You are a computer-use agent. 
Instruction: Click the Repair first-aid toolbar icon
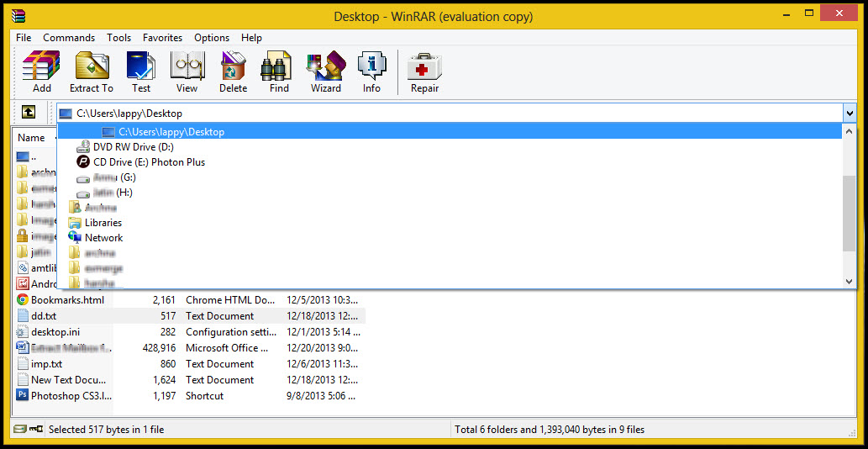pyautogui.click(x=424, y=66)
